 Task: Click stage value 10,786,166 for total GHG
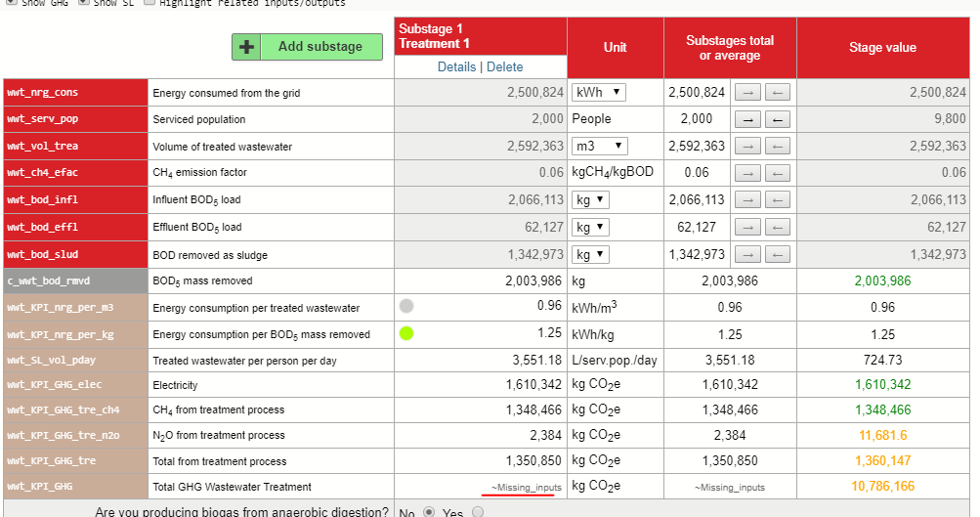click(882, 486)
